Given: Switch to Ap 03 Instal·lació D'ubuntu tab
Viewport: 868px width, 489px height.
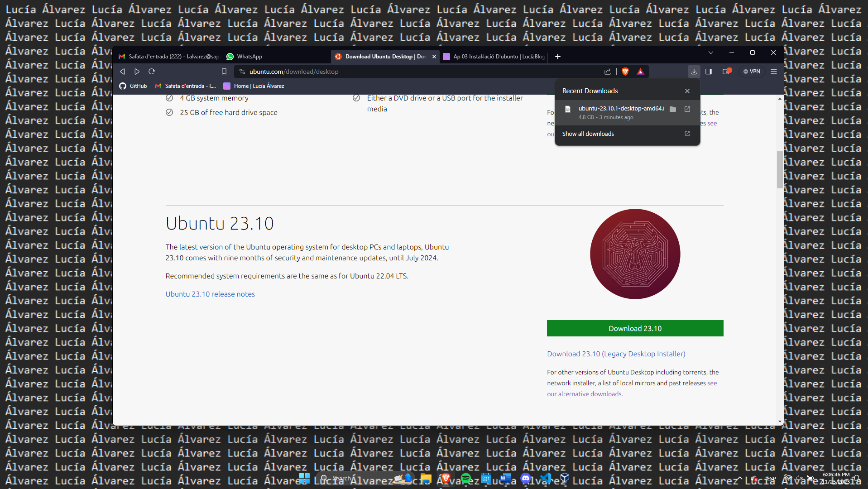Looking at the screenshot, I should (x=498, y=57).
